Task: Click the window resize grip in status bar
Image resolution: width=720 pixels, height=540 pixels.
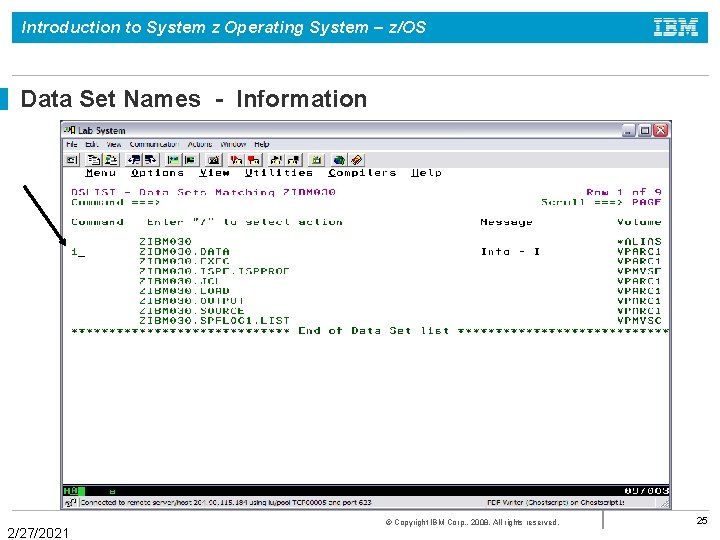Action: pyautogui.click(x=665, y=504)
